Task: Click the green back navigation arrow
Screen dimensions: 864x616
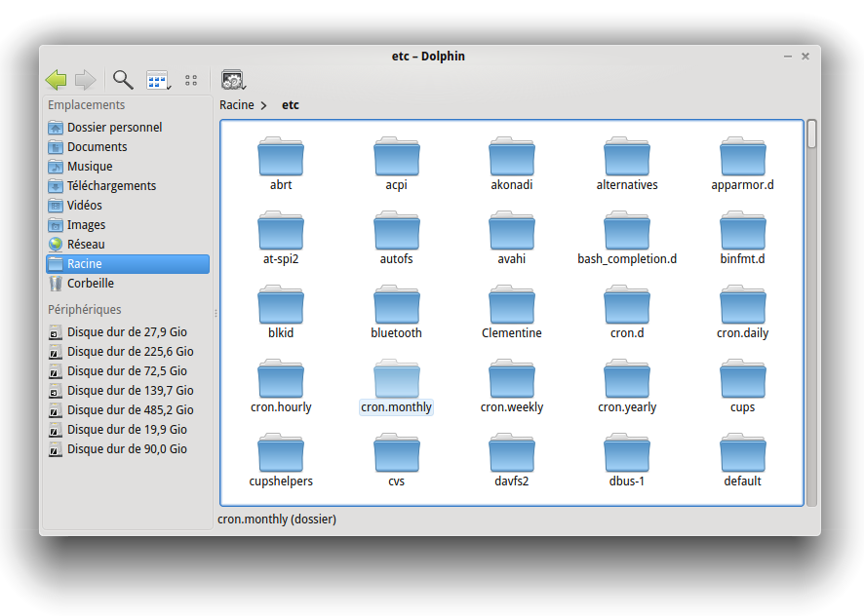Action: pos(57,80)
